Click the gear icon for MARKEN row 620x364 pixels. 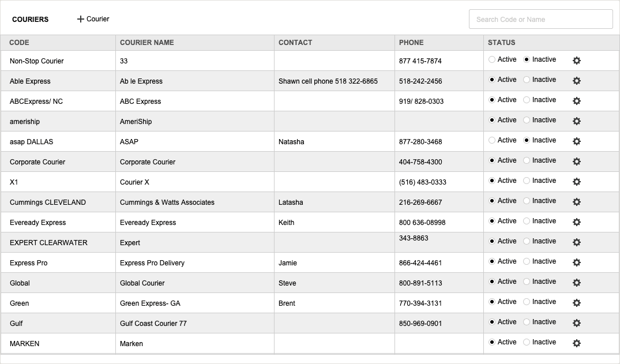click(x=576, y=343)
